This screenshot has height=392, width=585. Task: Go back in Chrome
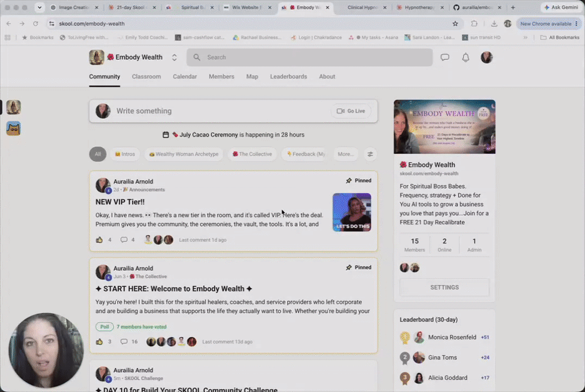tap(9, 23)
